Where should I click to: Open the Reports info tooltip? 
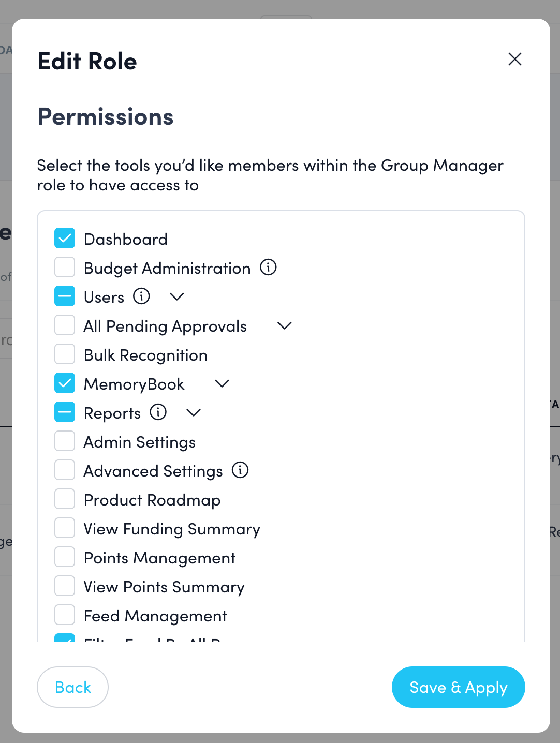[159, 412]
